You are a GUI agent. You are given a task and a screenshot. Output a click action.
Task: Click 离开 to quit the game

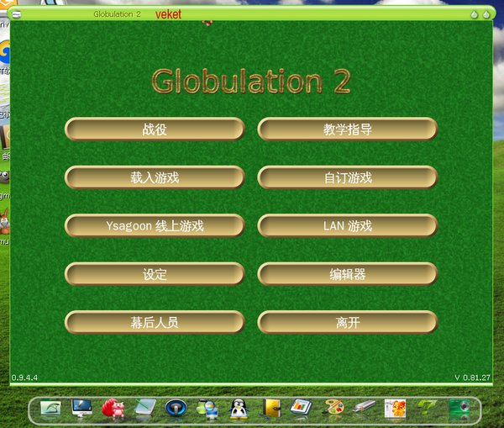(348, 322)
